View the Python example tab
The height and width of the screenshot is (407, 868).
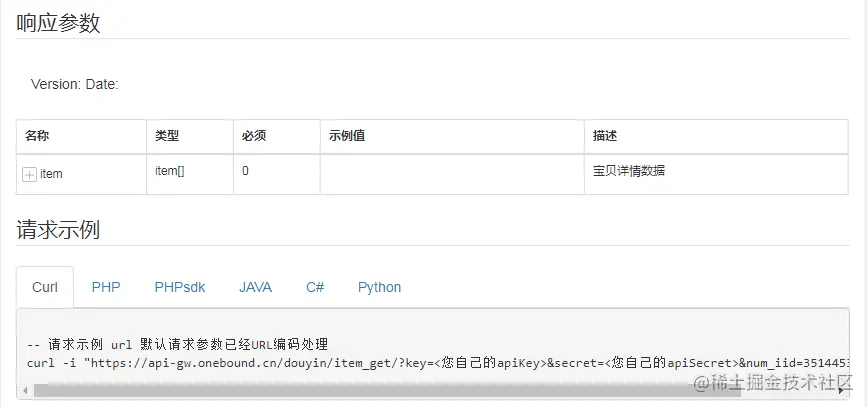click(380, 287)
